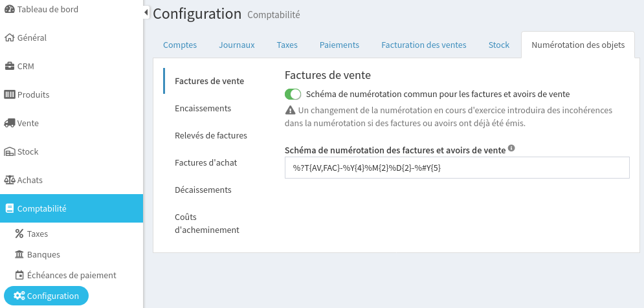Click the Stock warehouse icon
The width and height of the screenshot is (644, 308).
(x=10, y=151)
